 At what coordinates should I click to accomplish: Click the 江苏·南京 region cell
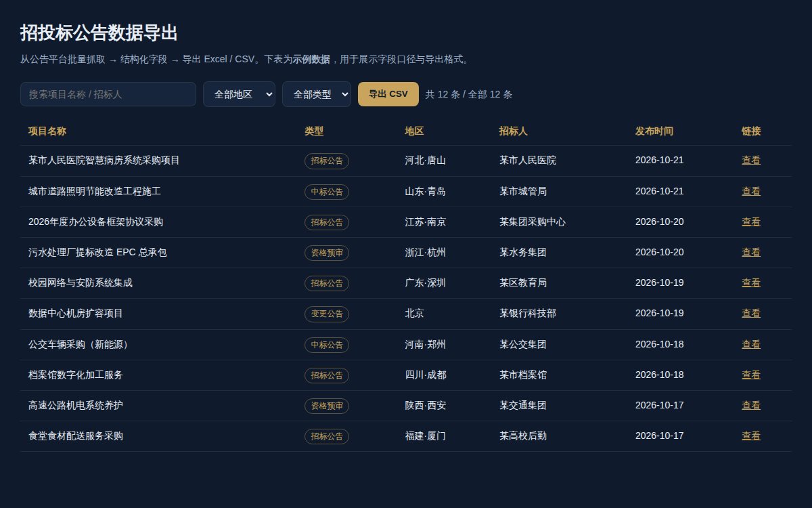coord(425,222)
